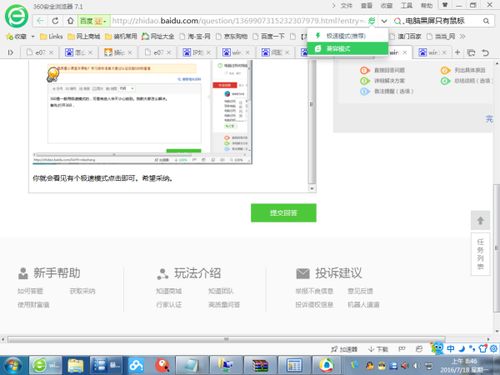Click the page's horizontal scrollbar
The image size is (500, 375).
(226, 339)
